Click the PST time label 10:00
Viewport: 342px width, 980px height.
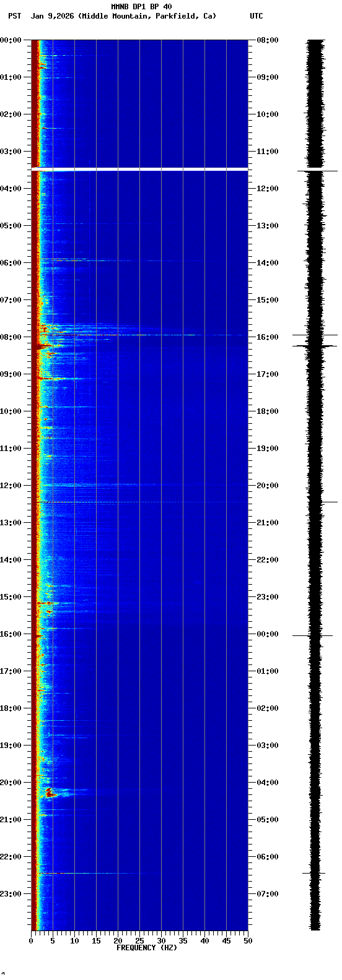coord(11,411)
